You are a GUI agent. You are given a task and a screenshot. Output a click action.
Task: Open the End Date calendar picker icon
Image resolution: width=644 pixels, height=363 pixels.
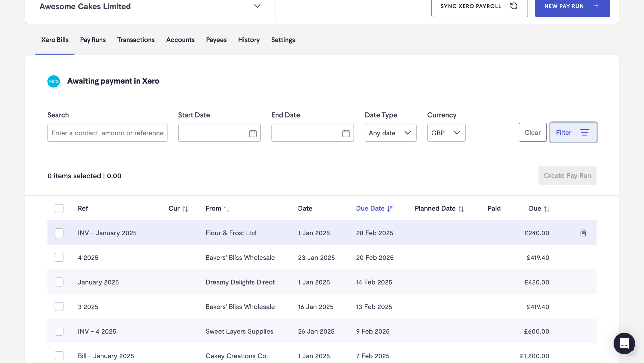point(346,133)
